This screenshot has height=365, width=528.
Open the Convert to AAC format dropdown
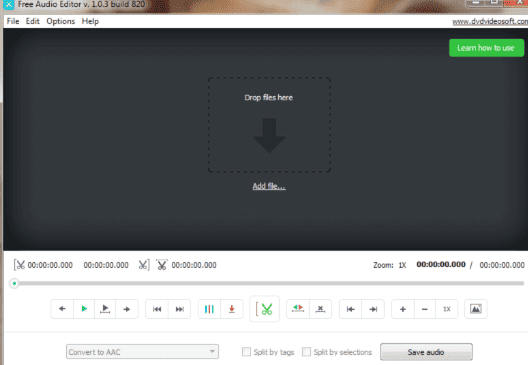click(x=142, y=352)
